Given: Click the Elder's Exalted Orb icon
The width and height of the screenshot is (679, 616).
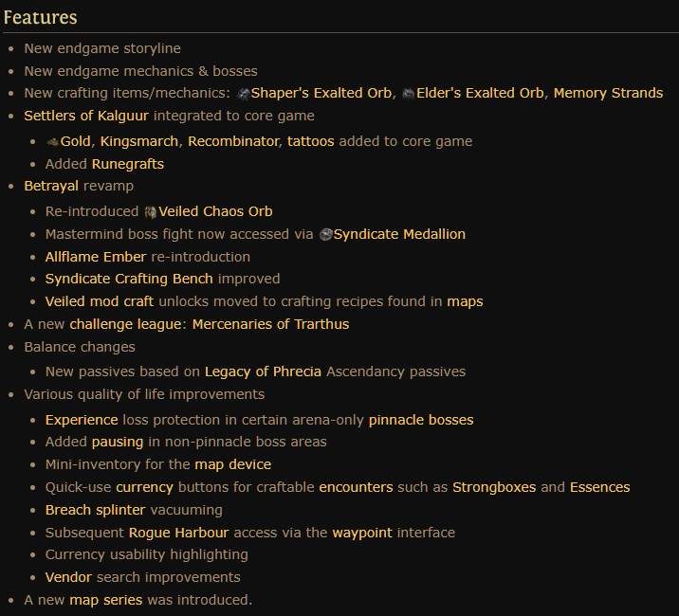Looking at the screenshot, I should click(x=408, y=94).
